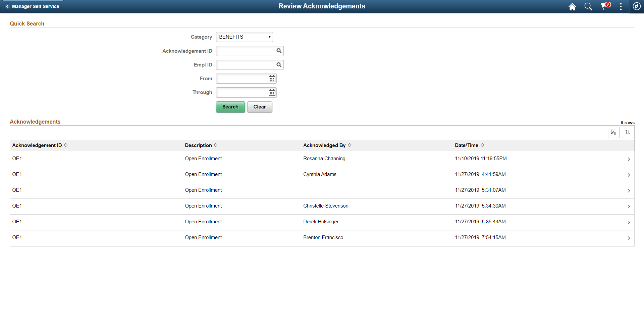
Task: Open the grid Sort icon
Action: 627,132
